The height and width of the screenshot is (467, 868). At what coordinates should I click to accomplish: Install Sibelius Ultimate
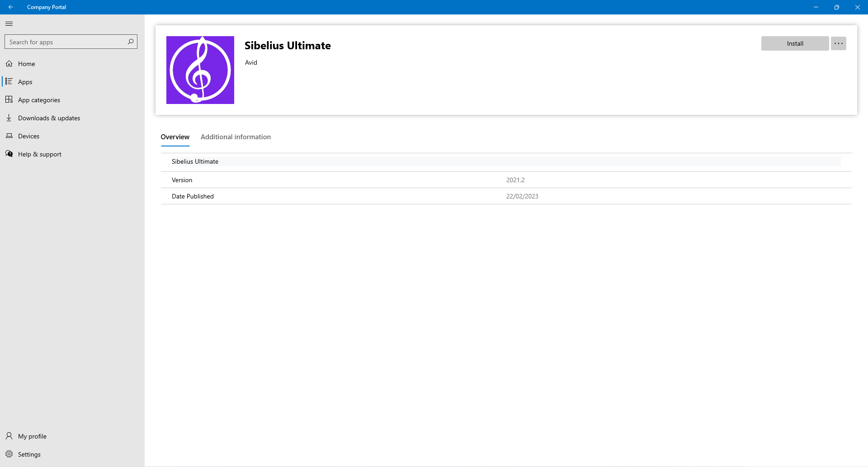pyautogui.click(x=795, y=43)
